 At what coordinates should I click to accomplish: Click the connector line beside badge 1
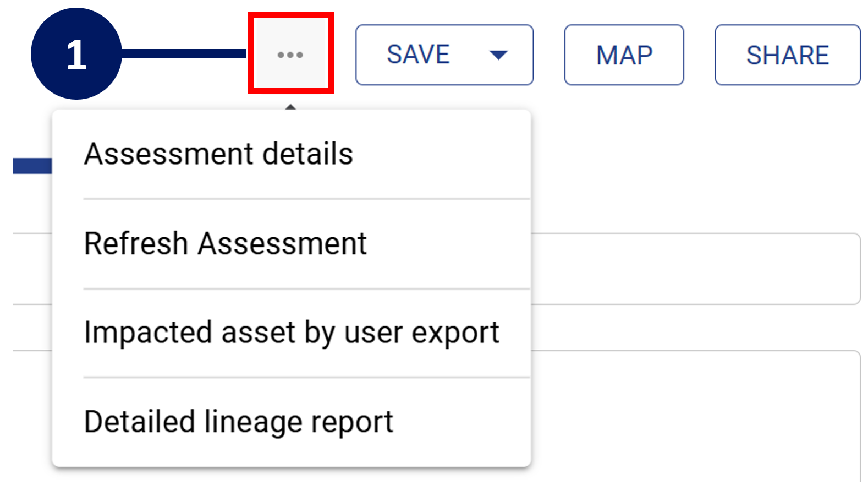pos(184,53)
